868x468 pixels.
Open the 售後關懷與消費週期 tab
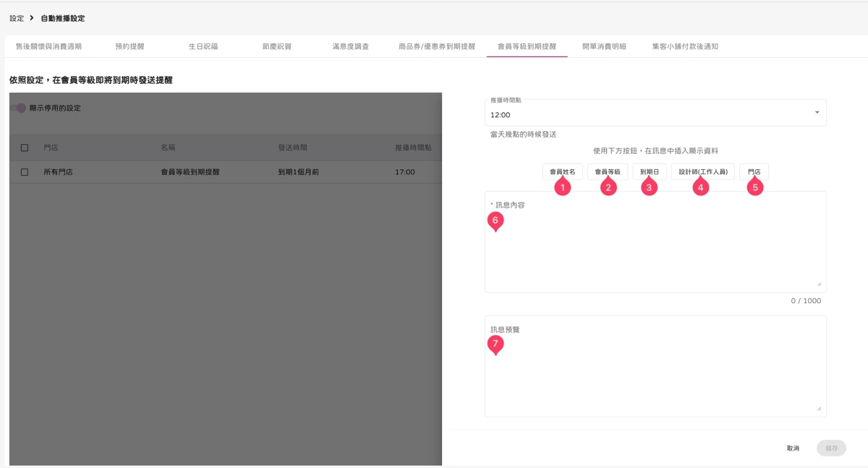point(48,46)
